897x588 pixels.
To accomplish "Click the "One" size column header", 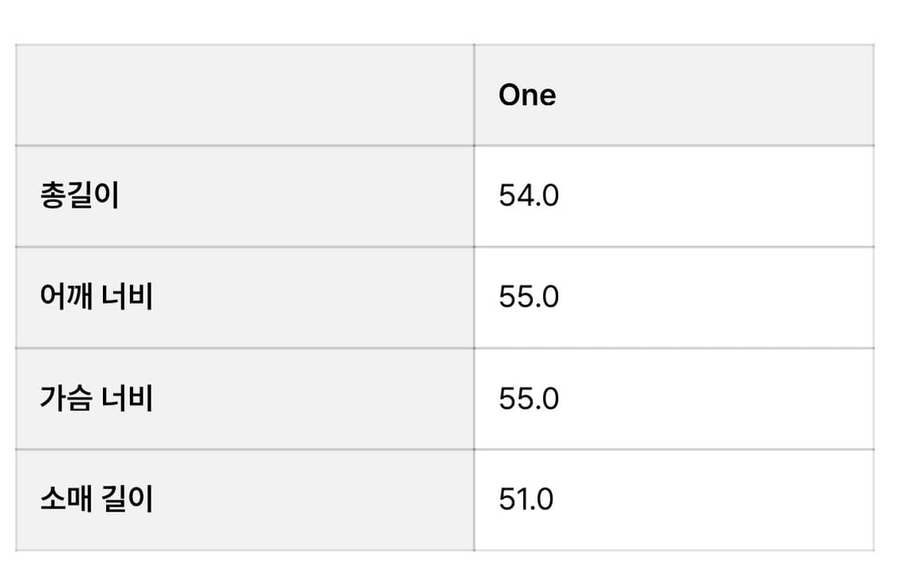I will coord(527,95).
